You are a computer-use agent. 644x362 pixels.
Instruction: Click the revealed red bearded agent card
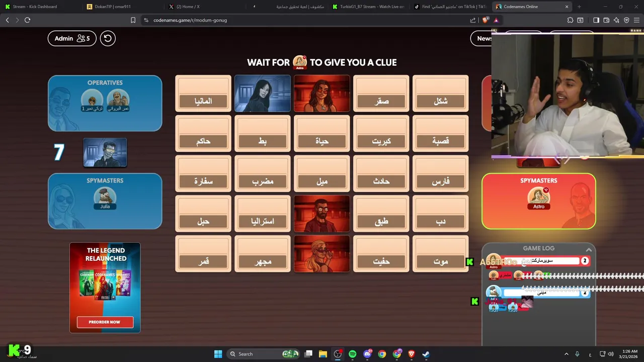[322, 214]
